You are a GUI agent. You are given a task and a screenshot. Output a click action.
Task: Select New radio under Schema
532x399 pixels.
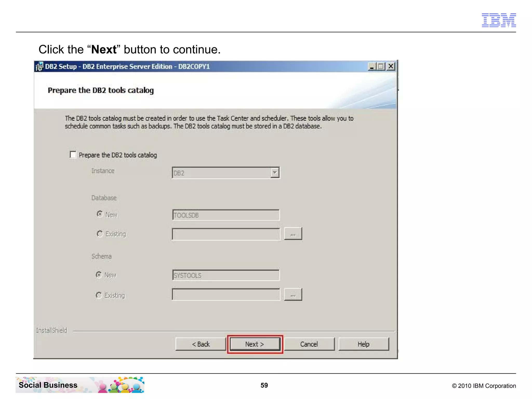click(x=99, y=275)
